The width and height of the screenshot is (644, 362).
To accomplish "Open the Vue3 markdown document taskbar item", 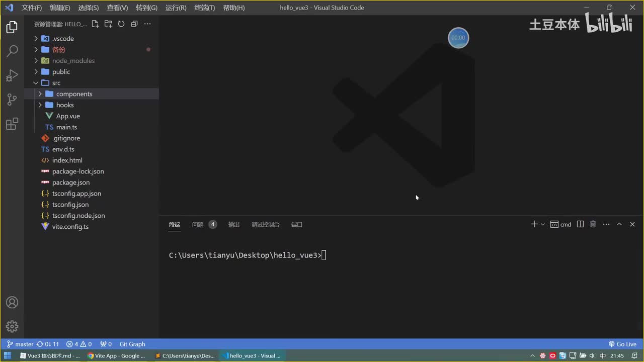I will [x=50, y=356].
